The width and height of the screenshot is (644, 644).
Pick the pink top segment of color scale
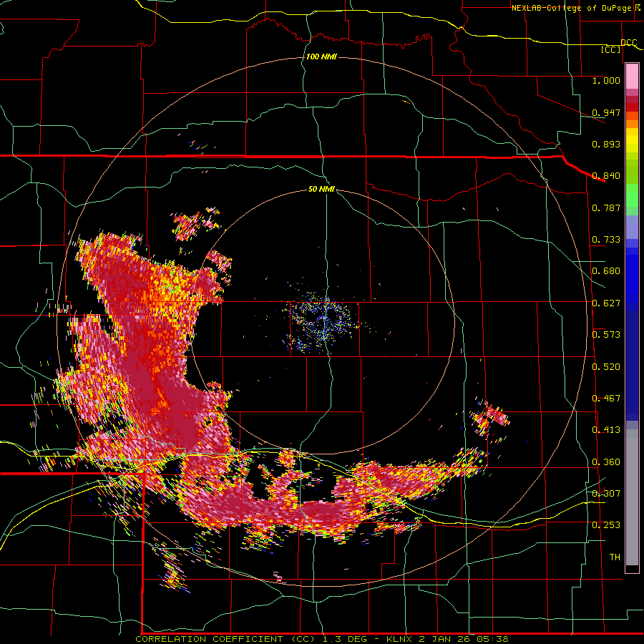click(632, 77)
